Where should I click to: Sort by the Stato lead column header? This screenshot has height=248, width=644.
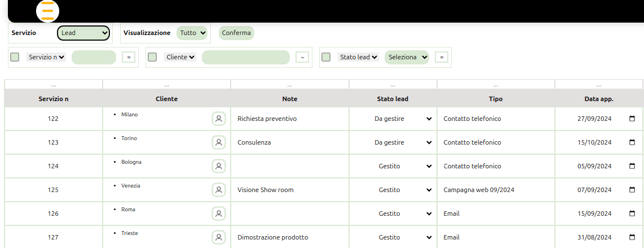point(392,99)
